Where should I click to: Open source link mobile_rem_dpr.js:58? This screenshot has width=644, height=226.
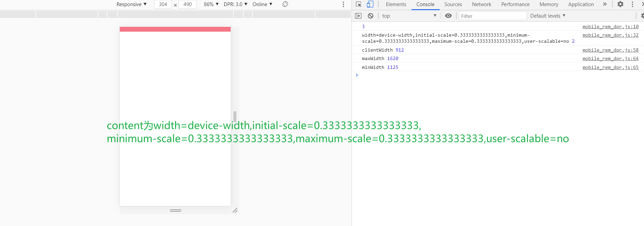coord(610,50)
